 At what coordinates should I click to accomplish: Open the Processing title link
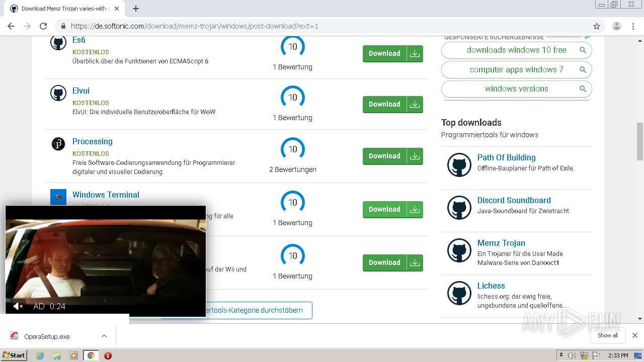pyautogui.click(x=93, y=141)
